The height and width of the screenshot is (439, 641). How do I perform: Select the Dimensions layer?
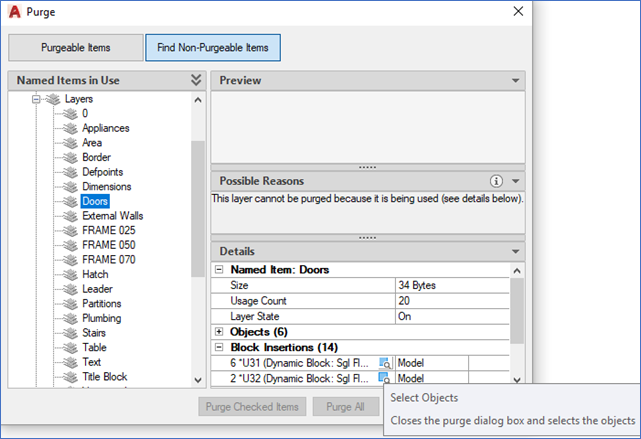[x=107, y=186]
